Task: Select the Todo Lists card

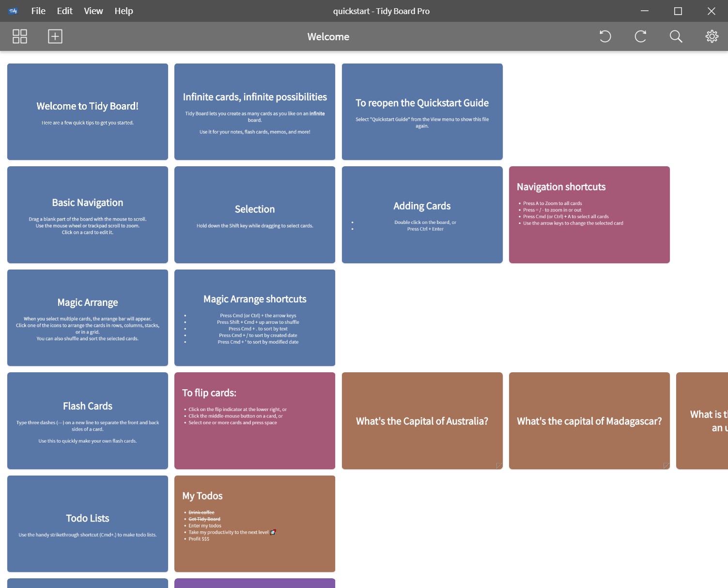Action: pyautogui.click(x=88, y=524)
